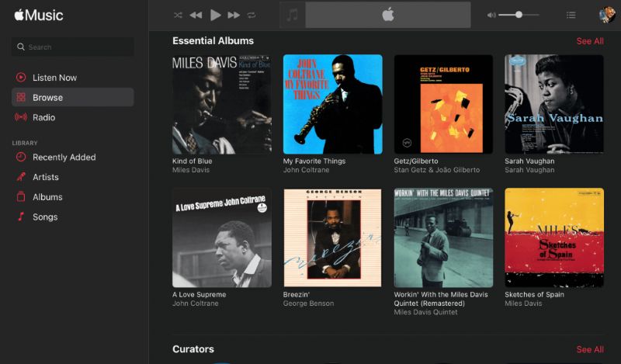Click Miles Davis Quintet artist link

pyautogui.click(x=425, y=312)
